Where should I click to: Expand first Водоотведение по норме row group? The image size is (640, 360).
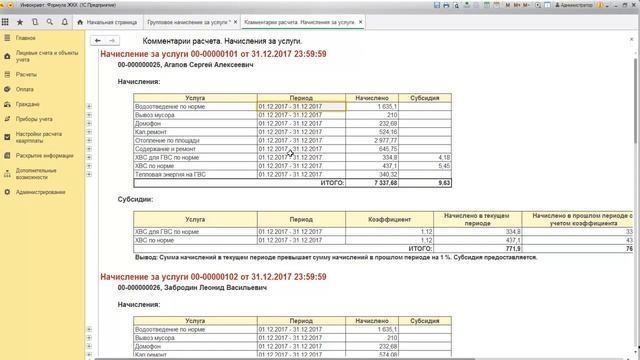coord(89,107)
